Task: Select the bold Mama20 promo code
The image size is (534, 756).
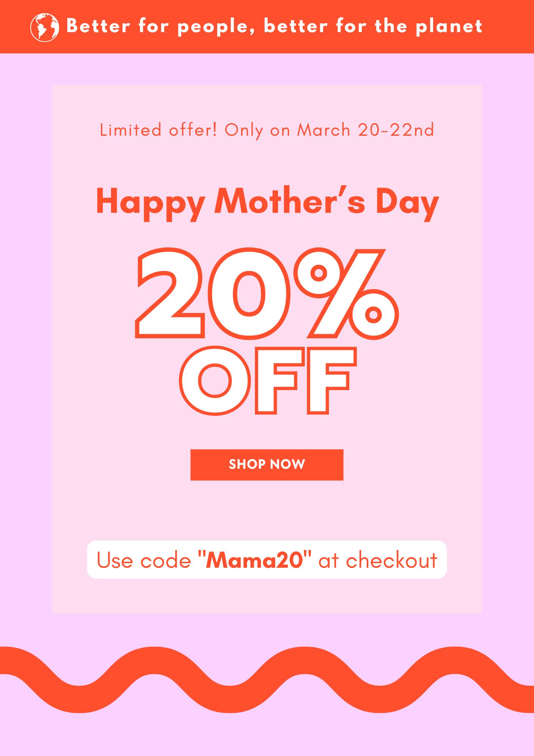Action: click(x=255, y=560)
